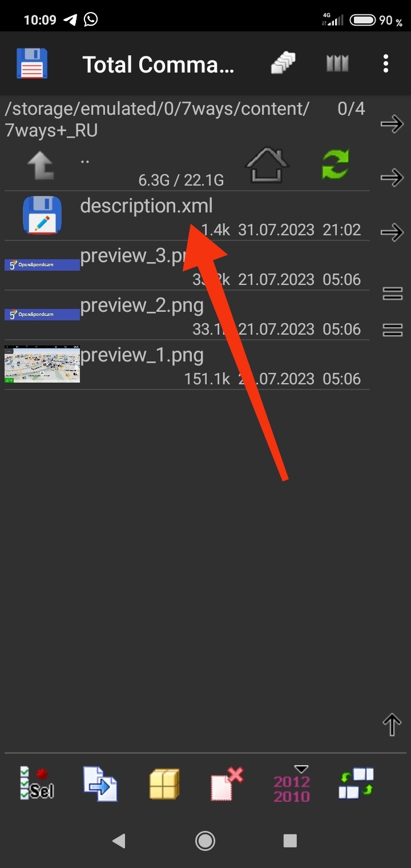Open the preview_3.png thumbnail
Viewport: 411px width, 868px height.
[42, 265]
